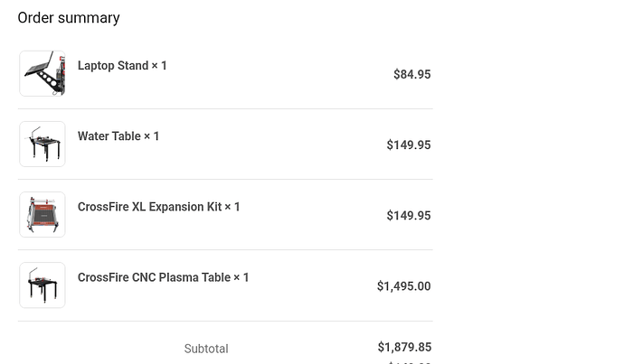Click the Laptop Stand item name
This screenshot has height=364, width=624.
[x=112, y=66]
